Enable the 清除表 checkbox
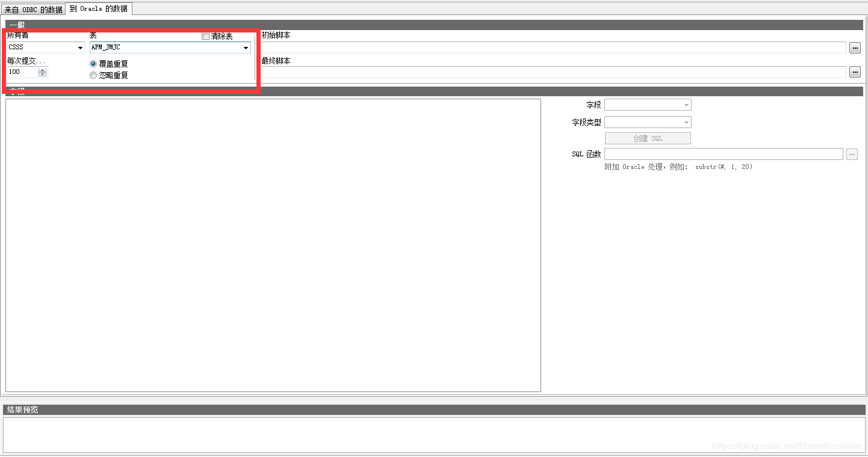 tap(205, 36)
